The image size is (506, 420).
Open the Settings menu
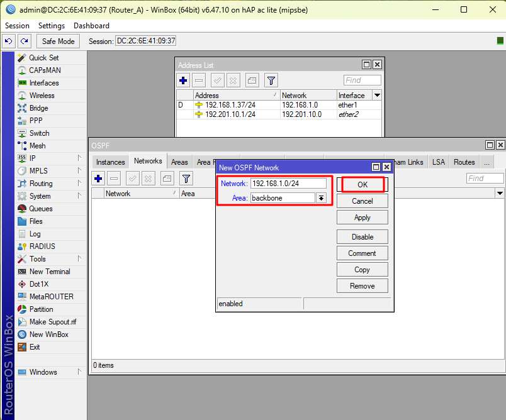coord(51,26)
